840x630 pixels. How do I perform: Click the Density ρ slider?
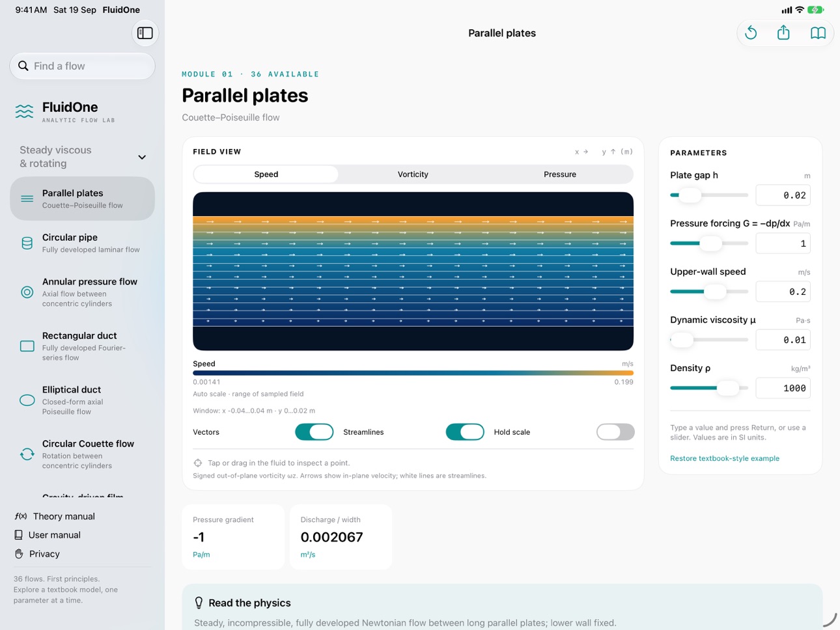(x=709, y=388)
